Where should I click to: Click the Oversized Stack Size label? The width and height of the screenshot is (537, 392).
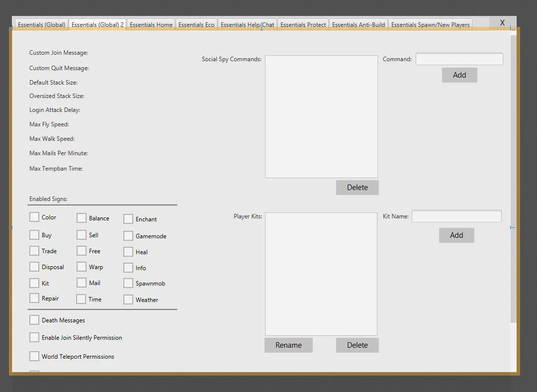(57, 96)
